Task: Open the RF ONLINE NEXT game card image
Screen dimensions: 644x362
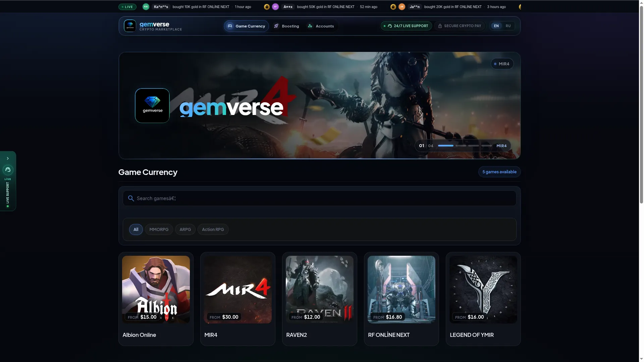Action: click(401, 290)
